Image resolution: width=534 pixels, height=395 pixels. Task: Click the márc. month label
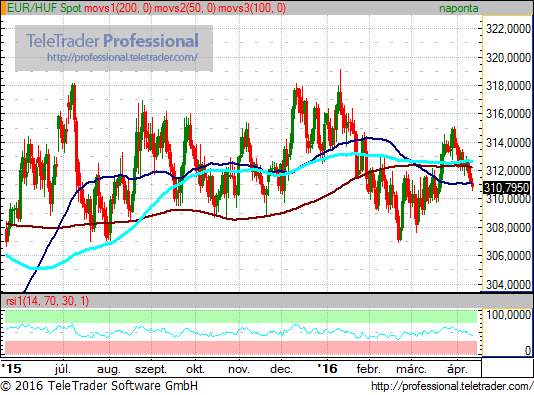411,369
